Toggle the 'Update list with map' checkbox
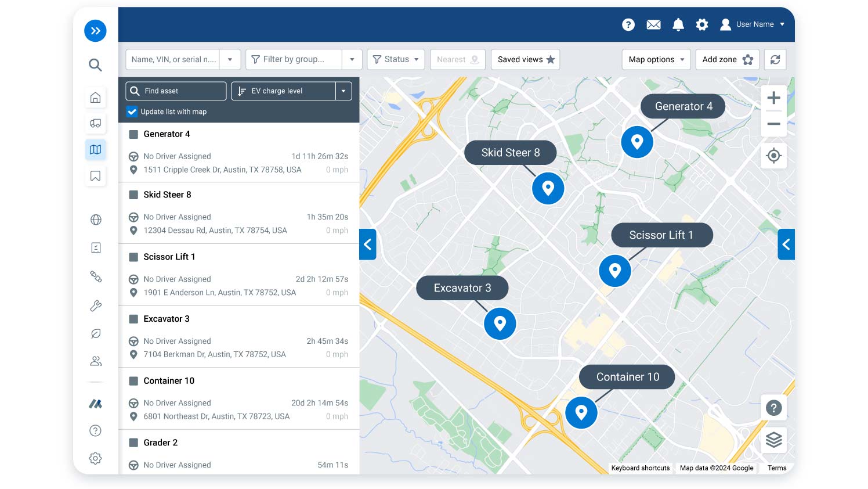The width and height of the screenshot is (868, 489). point(132,112)
